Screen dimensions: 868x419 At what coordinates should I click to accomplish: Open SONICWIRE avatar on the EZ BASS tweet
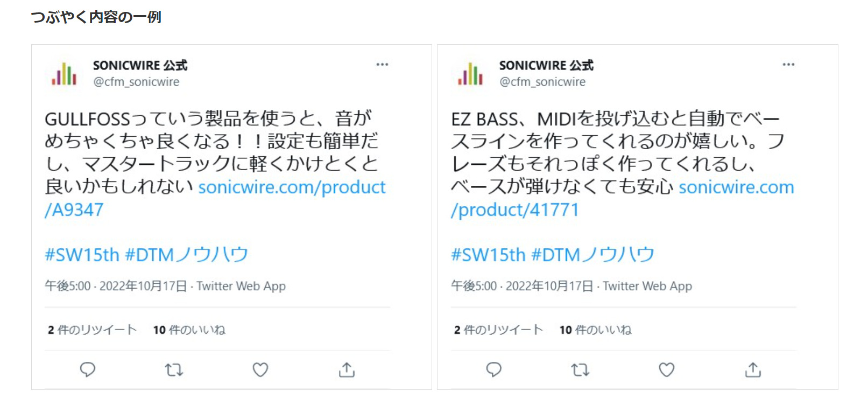click(x=470, y=74)
